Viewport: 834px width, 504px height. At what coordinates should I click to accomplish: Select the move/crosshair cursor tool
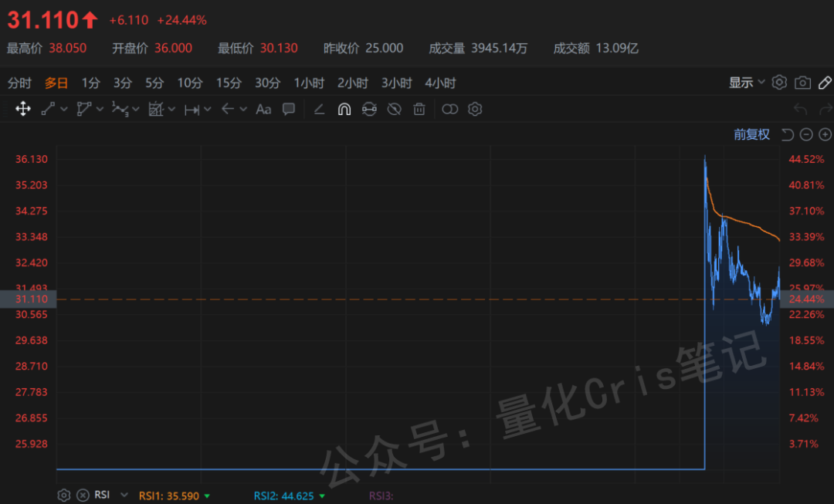(23, 109)
